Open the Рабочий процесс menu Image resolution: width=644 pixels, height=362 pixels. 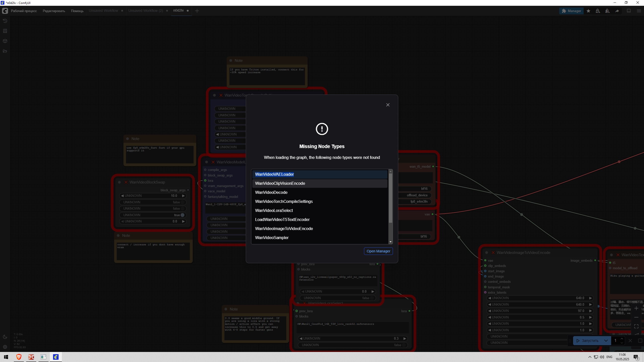tap(24, 11)
